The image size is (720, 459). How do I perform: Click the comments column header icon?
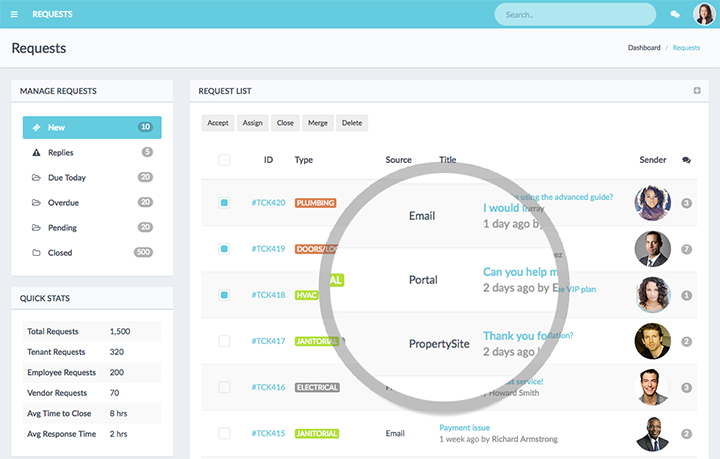686,160
